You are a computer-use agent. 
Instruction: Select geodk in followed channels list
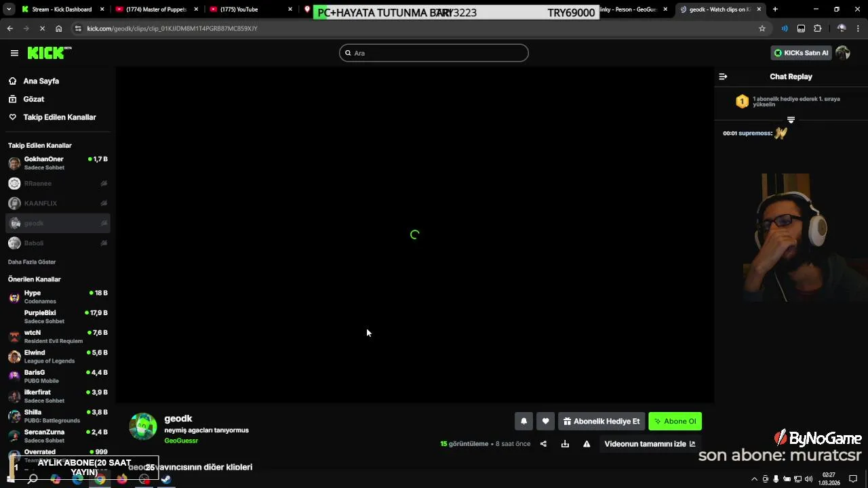[58, 223]
